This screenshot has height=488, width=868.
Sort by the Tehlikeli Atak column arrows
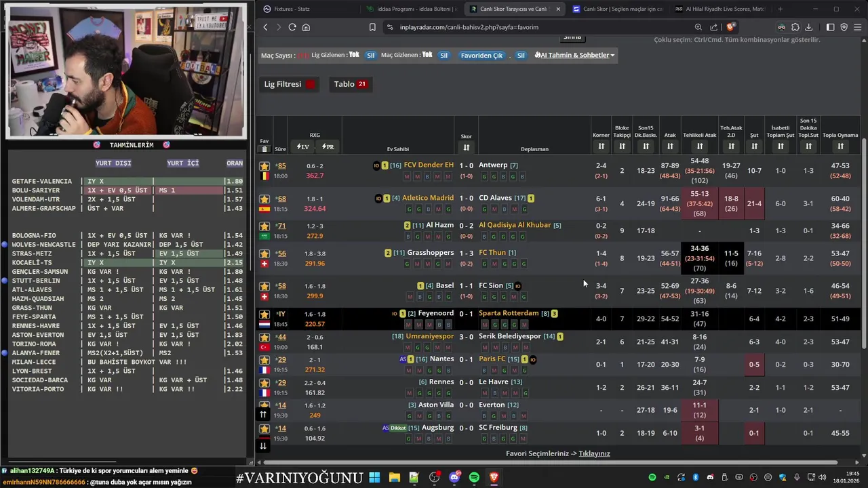700,146
